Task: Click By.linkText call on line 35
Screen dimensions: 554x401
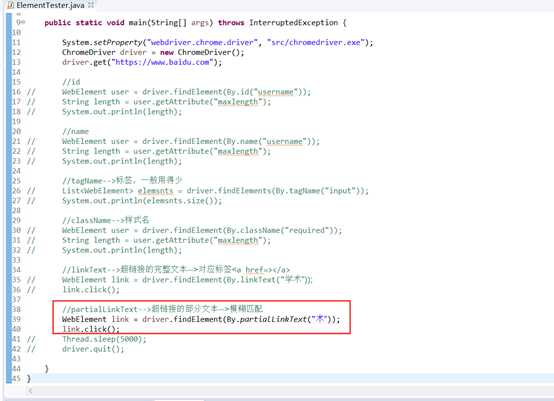Action: [x=269, y=280]
